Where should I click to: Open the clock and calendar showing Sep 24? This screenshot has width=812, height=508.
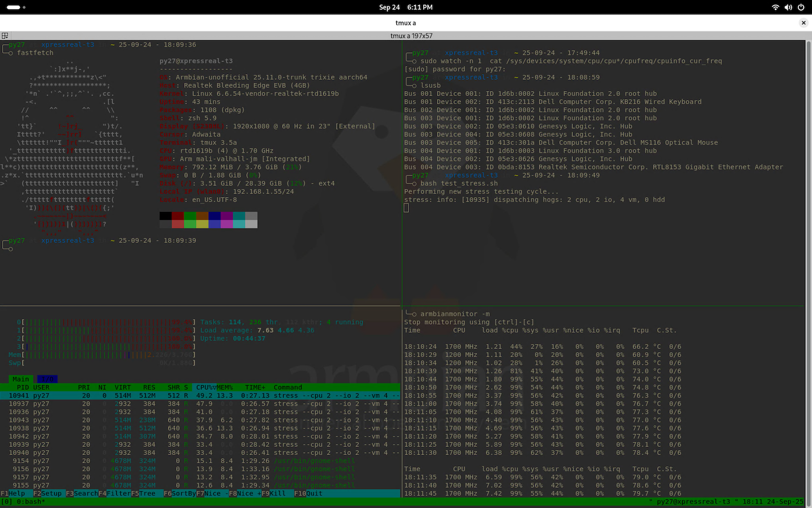point(405,7)
